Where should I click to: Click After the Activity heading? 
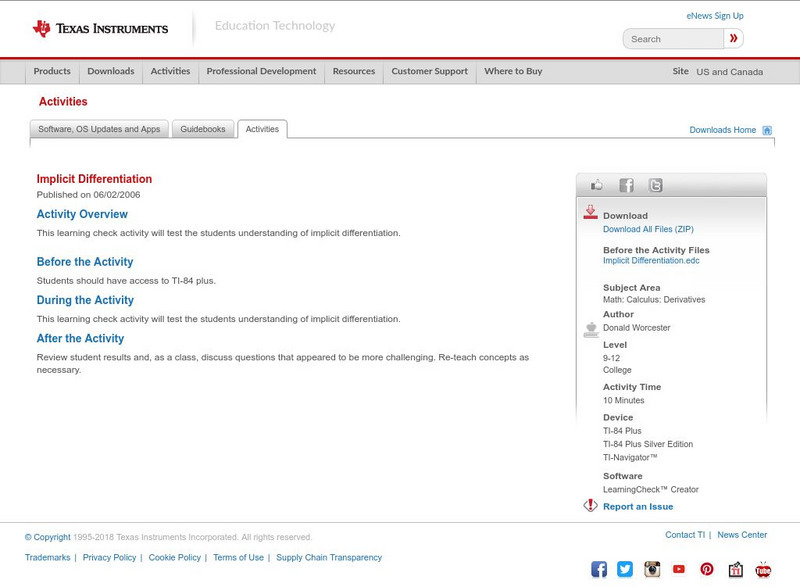(80, 338)
